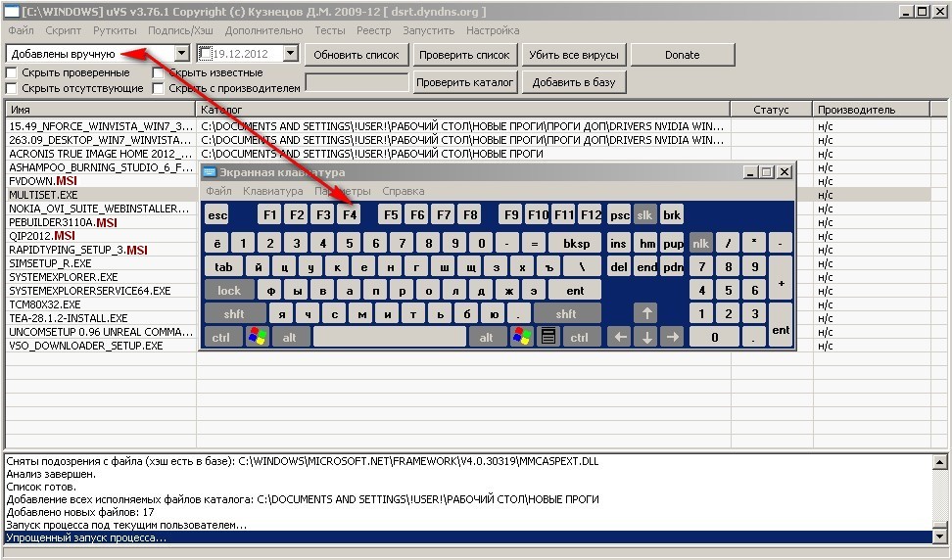The height and width of the screenshot is (560, 952).
Task: Click the psc print screen key
Action: pyautogui.click(x=619, y=214)
